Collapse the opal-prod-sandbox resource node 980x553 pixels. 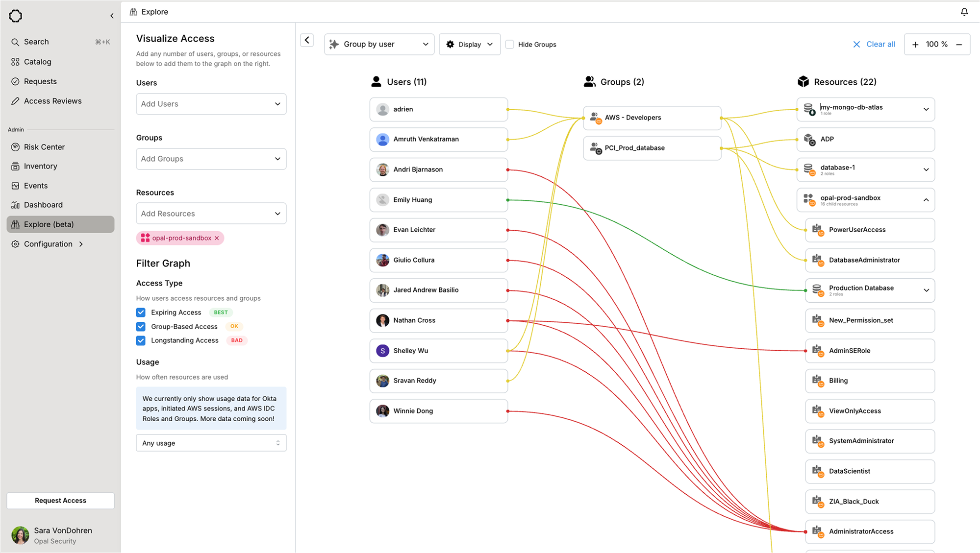point(926,200)
